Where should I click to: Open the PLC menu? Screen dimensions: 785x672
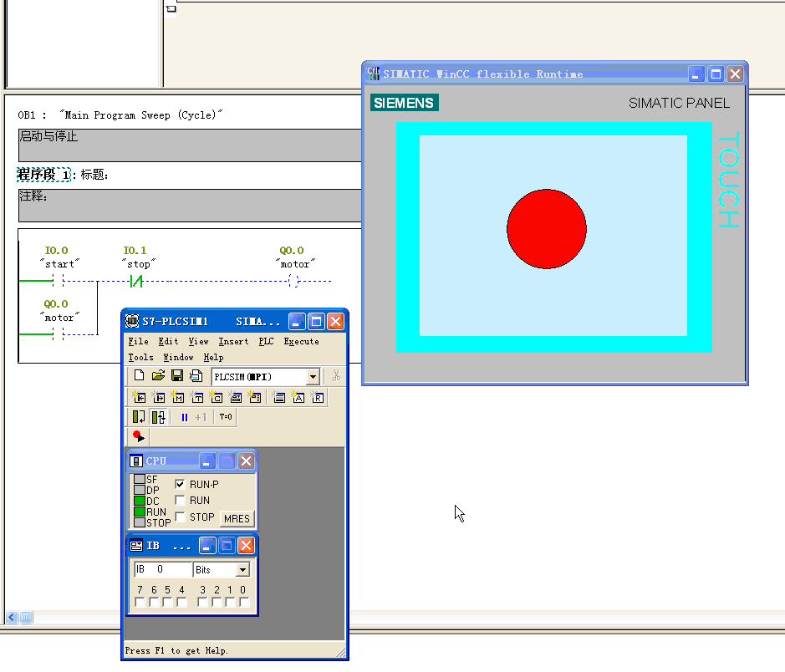[266, 341]
